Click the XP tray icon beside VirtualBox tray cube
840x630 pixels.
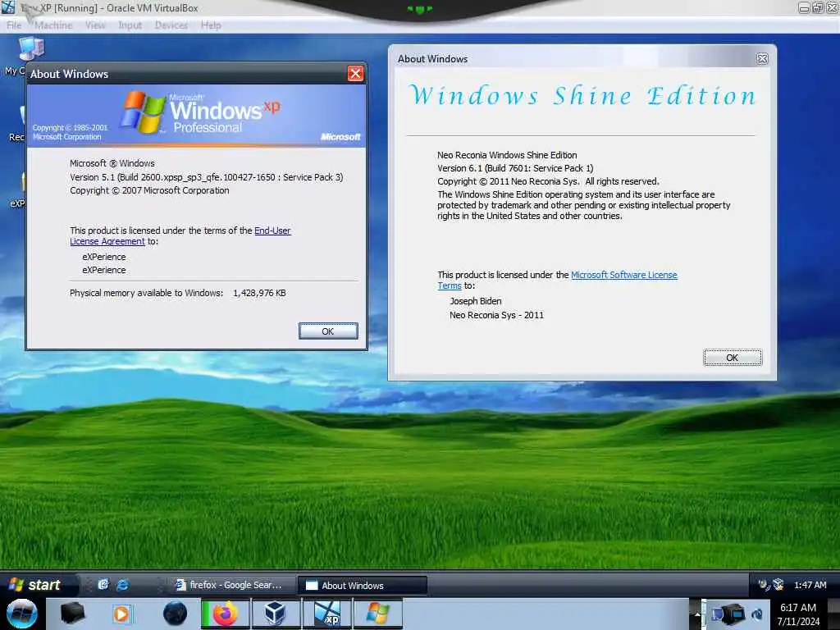click(763, 584)
